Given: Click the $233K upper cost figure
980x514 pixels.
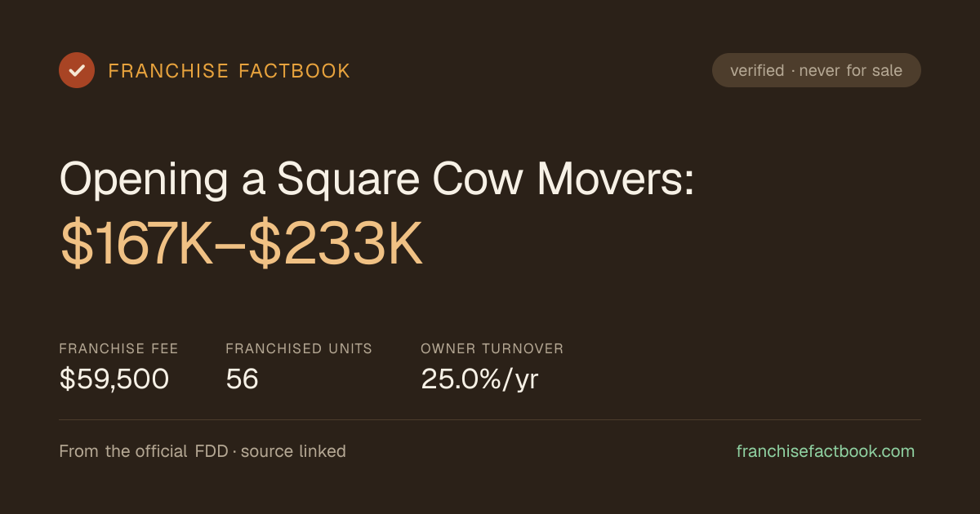Looking at the screenshot, I should tap(336, 244).
